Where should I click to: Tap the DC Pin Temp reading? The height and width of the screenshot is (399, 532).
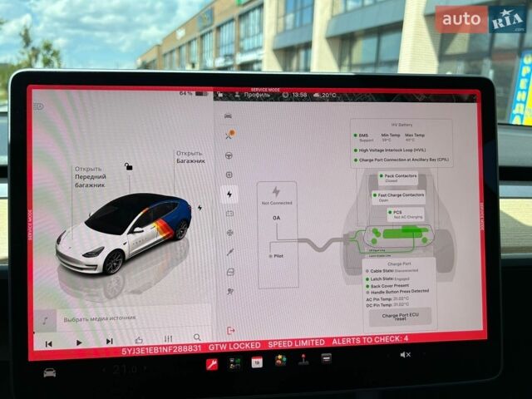[387, 305]
